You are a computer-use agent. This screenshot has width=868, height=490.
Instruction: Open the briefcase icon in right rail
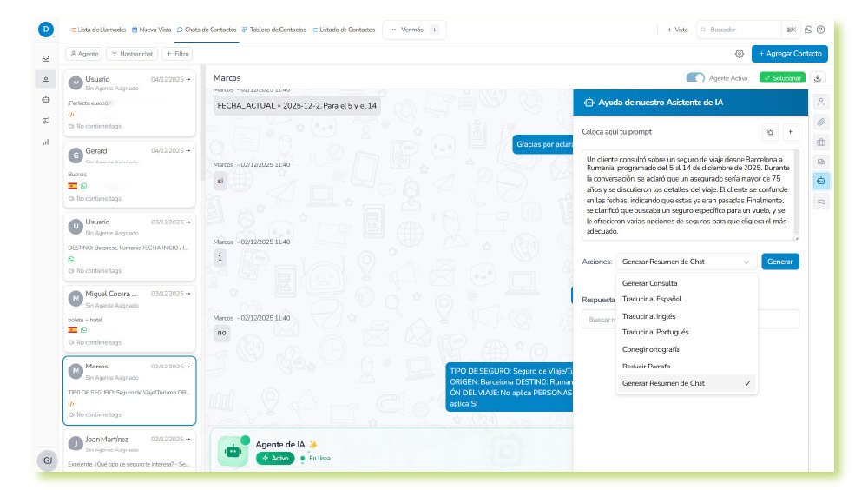pos(821,142)
